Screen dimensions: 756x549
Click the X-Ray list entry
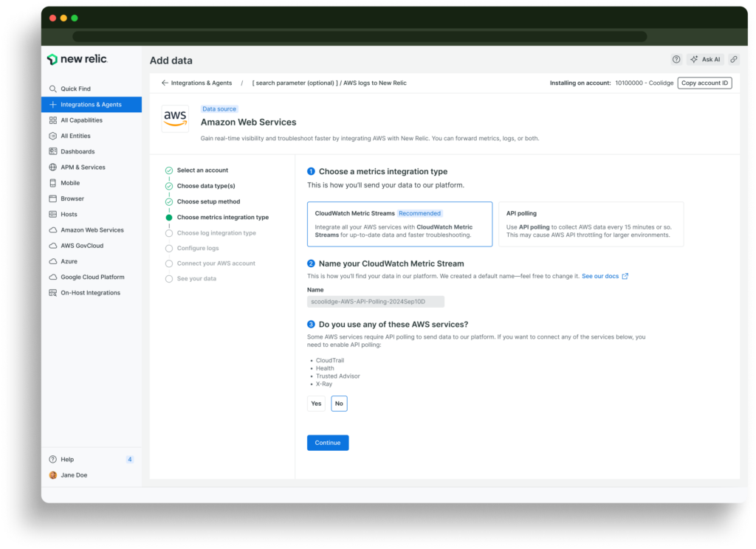point(324,384)
